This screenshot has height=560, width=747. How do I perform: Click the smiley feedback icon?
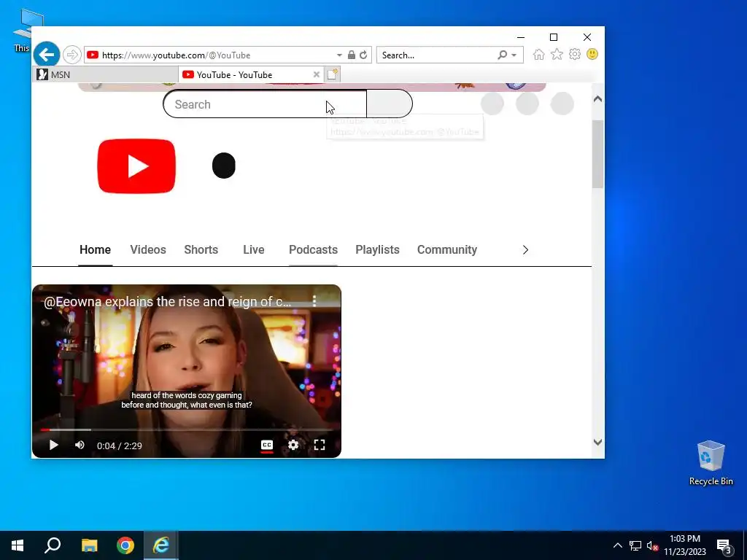[x=592, y=54]
